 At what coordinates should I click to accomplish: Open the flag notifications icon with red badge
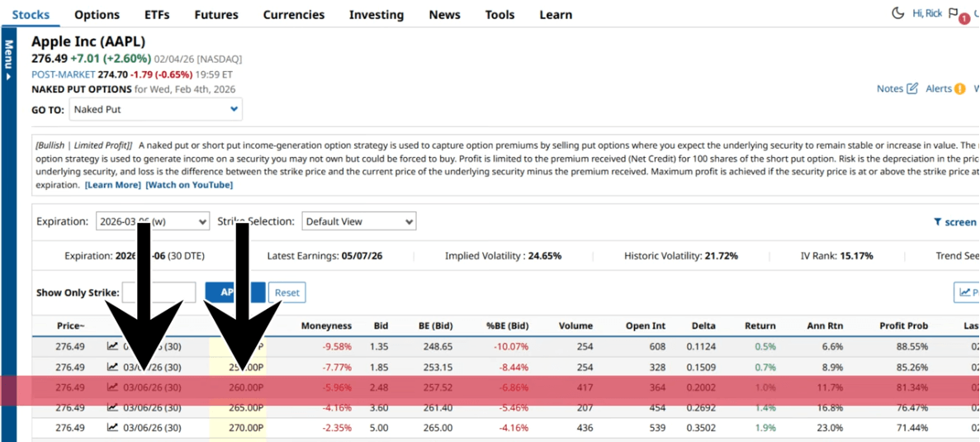point(953,13)
